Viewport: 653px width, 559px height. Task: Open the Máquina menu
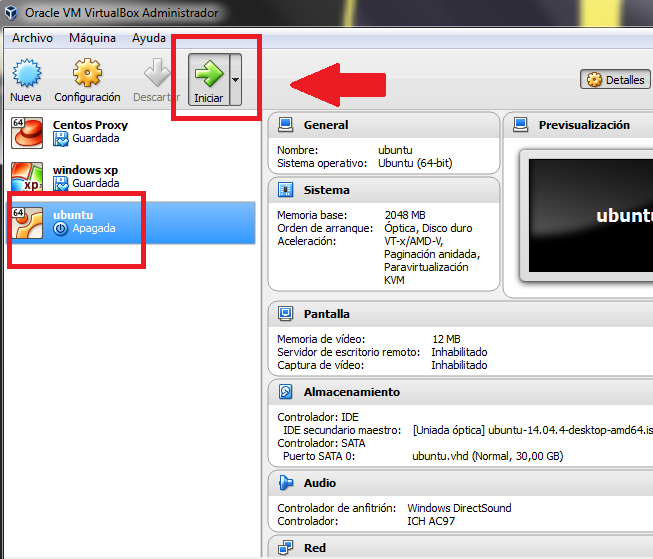coord(92,38)
